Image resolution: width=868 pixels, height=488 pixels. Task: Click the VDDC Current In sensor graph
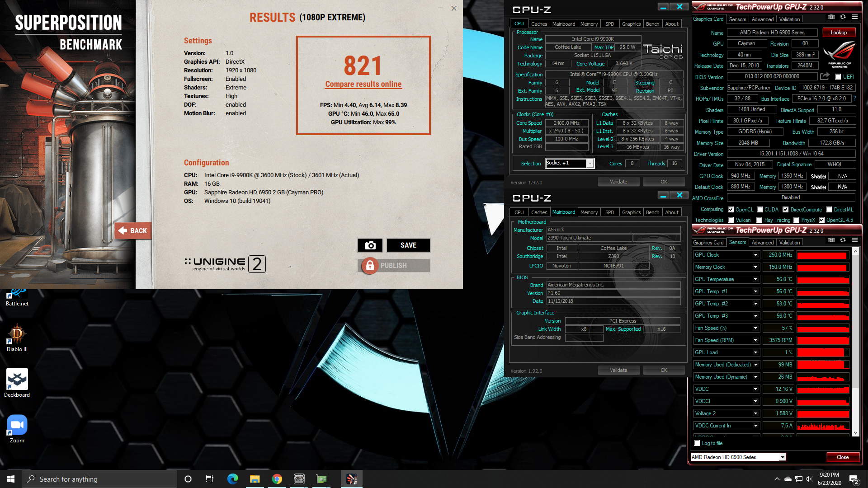pyautogui.click(x=823, y=426)
